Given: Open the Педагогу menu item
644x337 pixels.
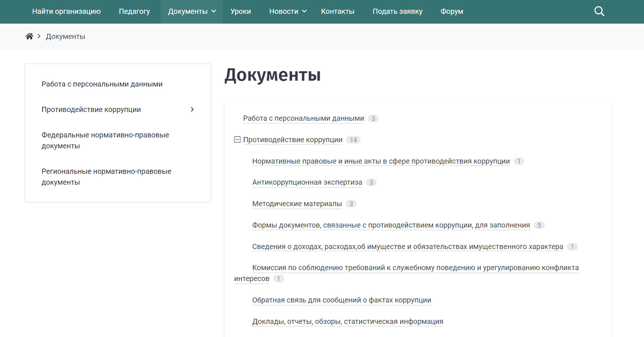Looking at the screenshot, I should click(x=134, y=12).
